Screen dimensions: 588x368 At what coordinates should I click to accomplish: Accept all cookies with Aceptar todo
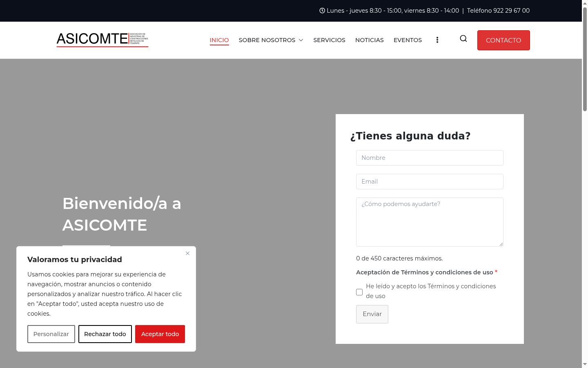(160, 334)
